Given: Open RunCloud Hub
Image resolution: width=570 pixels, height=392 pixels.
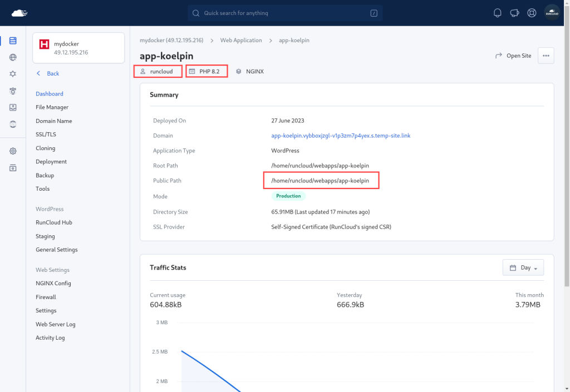Looking at the screenshot, I should point(54,222).
